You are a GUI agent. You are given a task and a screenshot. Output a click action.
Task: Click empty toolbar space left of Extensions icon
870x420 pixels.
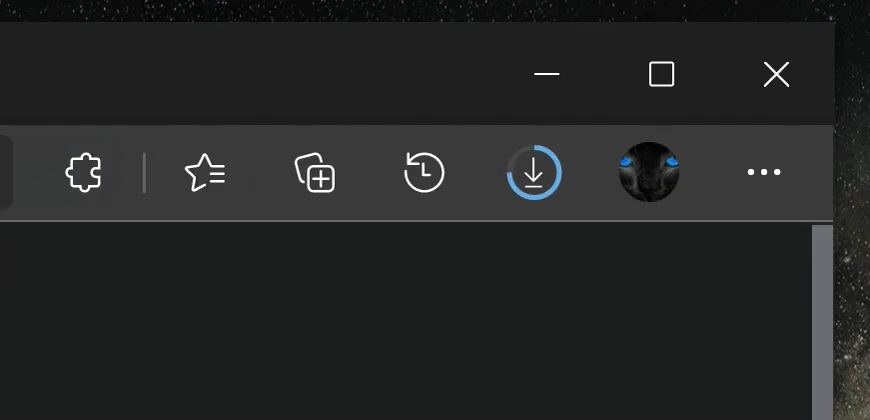coord(38,173)
